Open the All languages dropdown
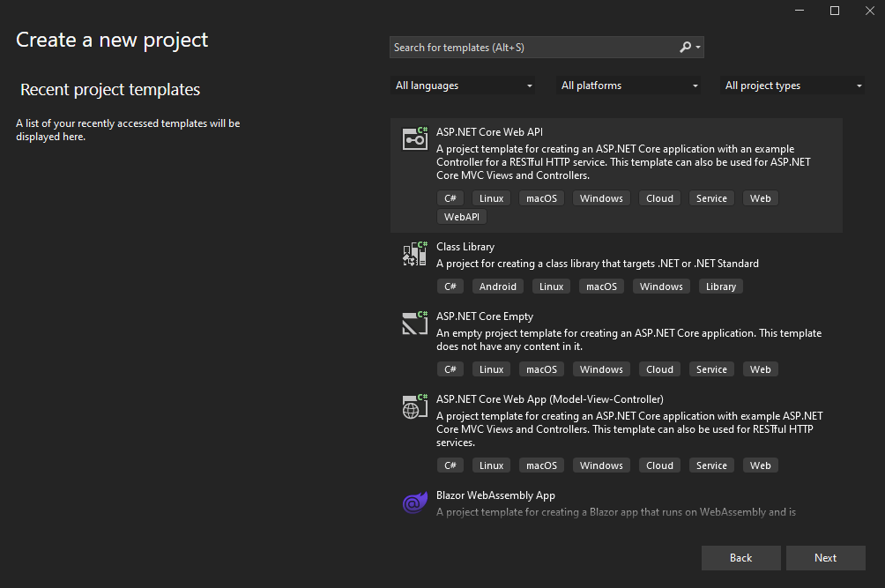The height and width of the screenshot is (588, 885). [x=462, y=86]
